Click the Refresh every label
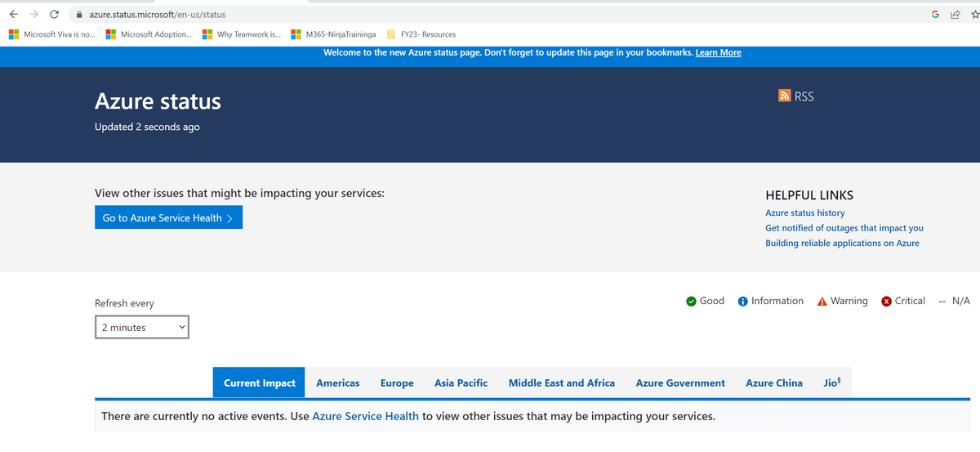Image resolution: width=980 pixels, height=452 pixels. [124, 303]
